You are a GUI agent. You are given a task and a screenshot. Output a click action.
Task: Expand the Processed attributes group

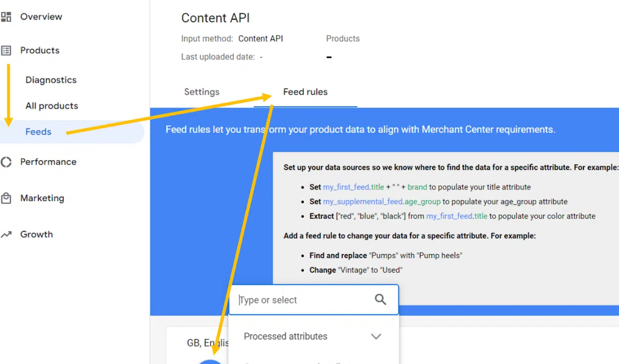tap(376, 336)
